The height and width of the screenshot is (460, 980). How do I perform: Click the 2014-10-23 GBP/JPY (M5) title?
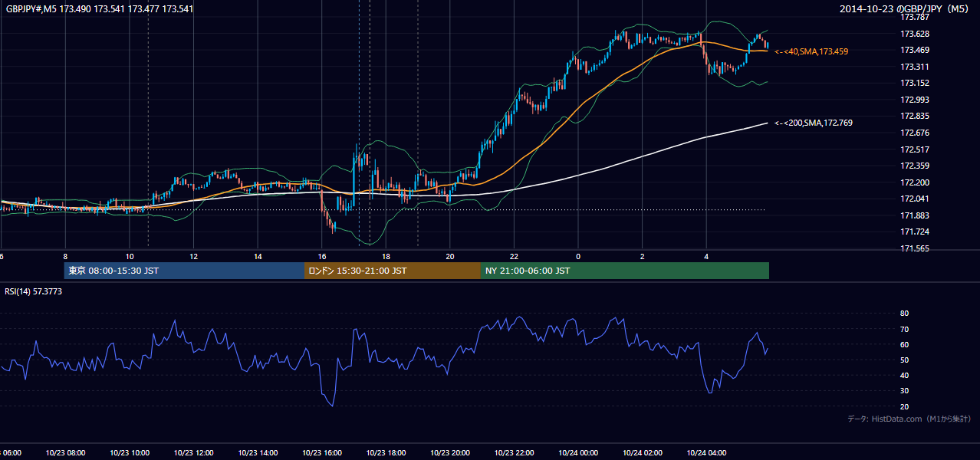click(905, 9)
